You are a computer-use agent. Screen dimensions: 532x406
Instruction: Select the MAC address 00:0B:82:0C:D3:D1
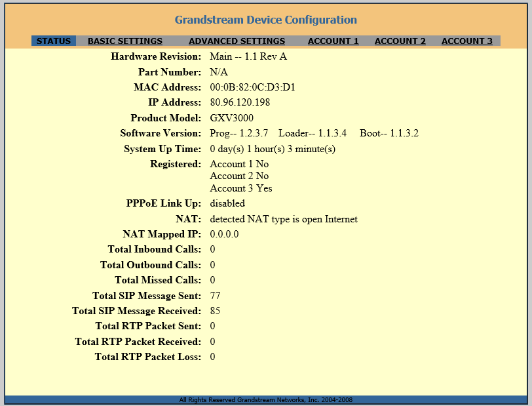coord(252,87)
